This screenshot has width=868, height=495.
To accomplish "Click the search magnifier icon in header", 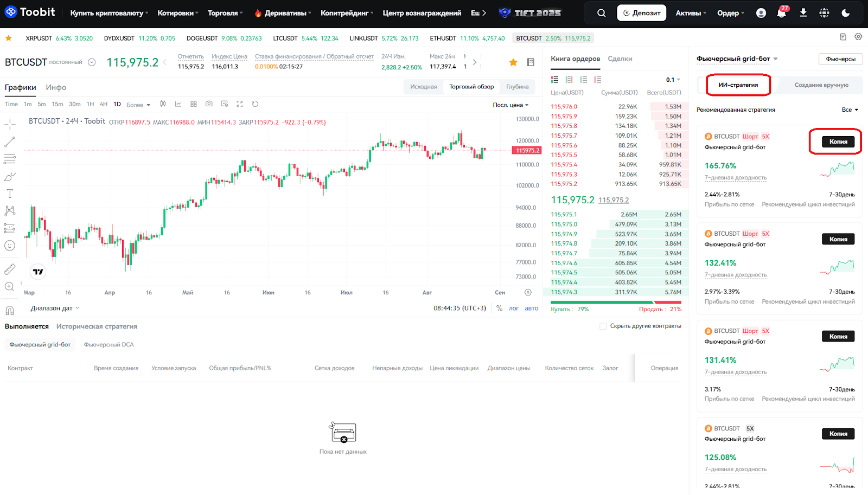I will point(601,13).
